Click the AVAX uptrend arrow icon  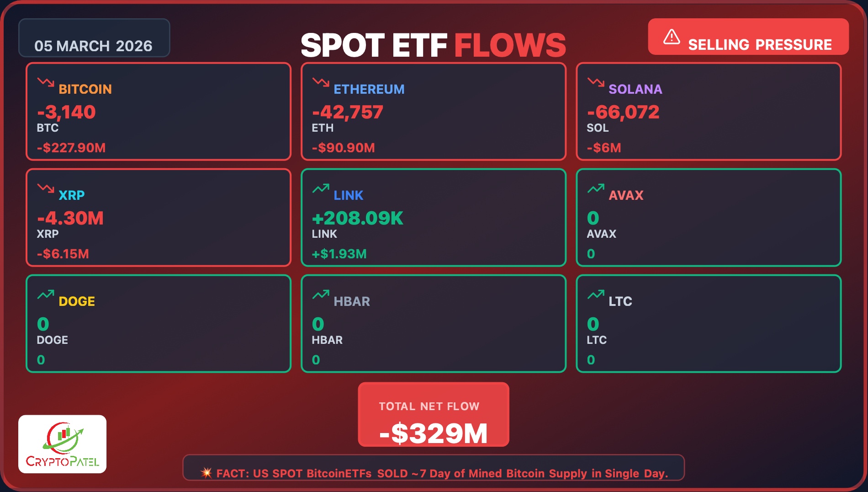pyautogui.click(x=596, y=188)
